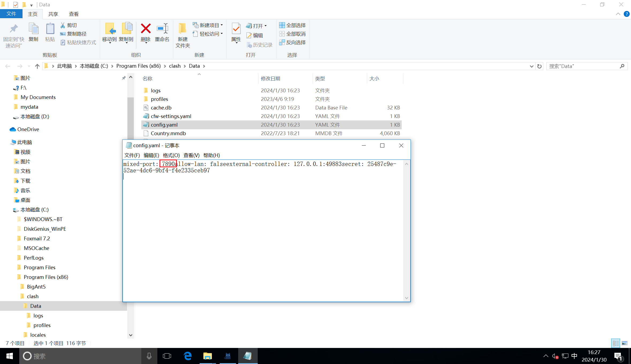This screenshot has height=364, width=631.
Task: Click Copy Path (复制路径)
Action: [x=73, y=34]
